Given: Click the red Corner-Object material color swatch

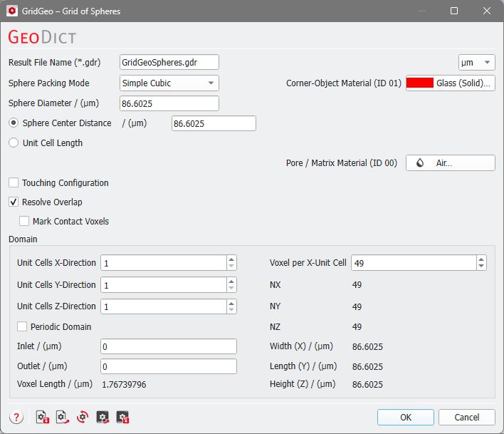Looking at the screenshot, I should [420, 83].
